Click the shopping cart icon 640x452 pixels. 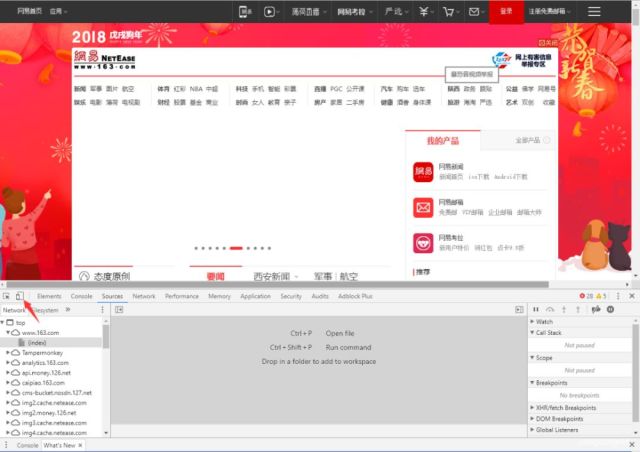[x=448, y=12]
